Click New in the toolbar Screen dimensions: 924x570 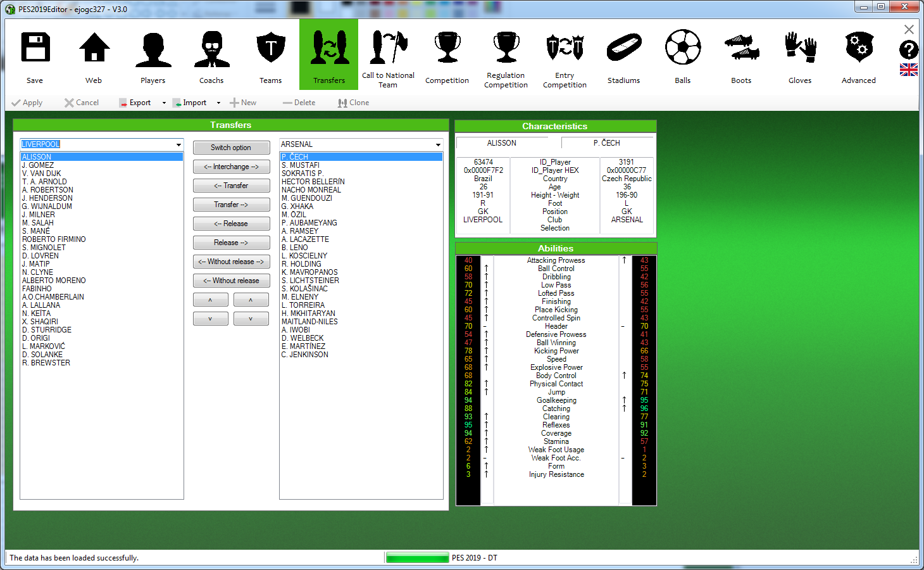[x=243, y=103]
